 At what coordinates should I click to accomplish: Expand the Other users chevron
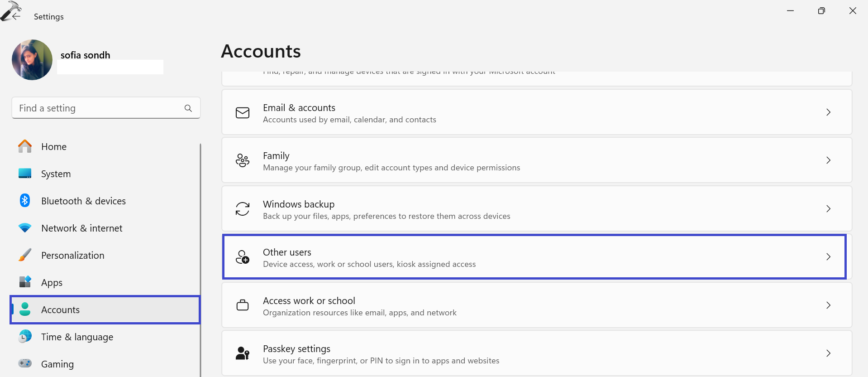pos(828,257)
